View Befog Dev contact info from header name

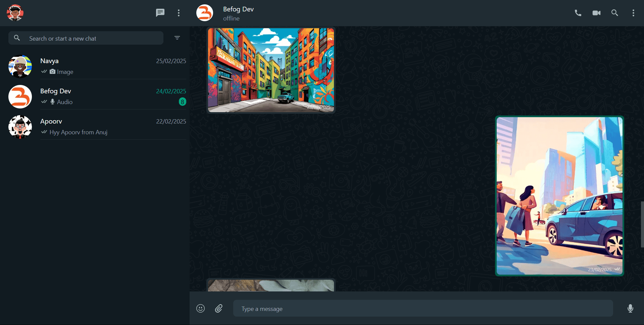(x=238, y=9)
